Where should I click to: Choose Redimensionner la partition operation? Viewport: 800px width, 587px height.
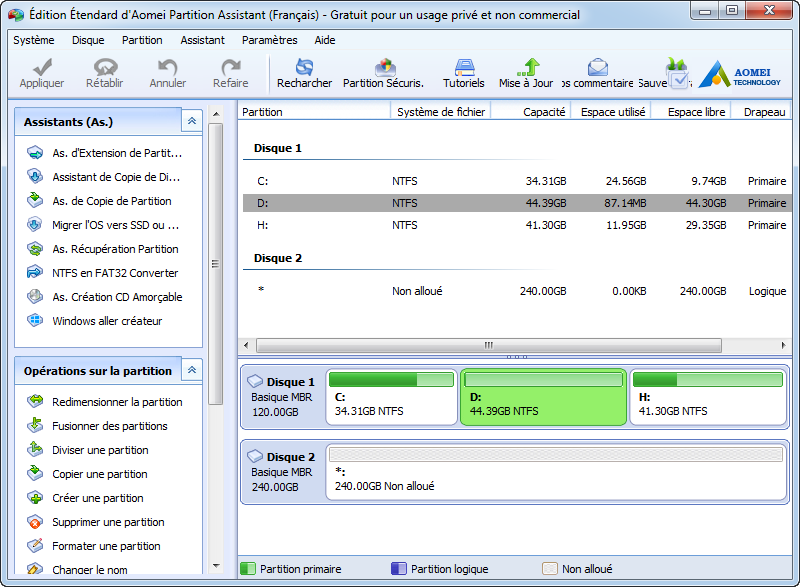pyautogui.click(x=105, y=402)
